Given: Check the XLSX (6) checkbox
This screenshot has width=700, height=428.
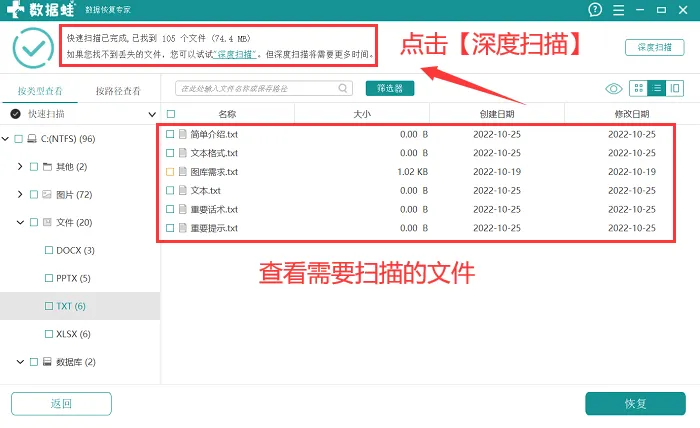Looking at the screenshot, I should coord(49,333).
